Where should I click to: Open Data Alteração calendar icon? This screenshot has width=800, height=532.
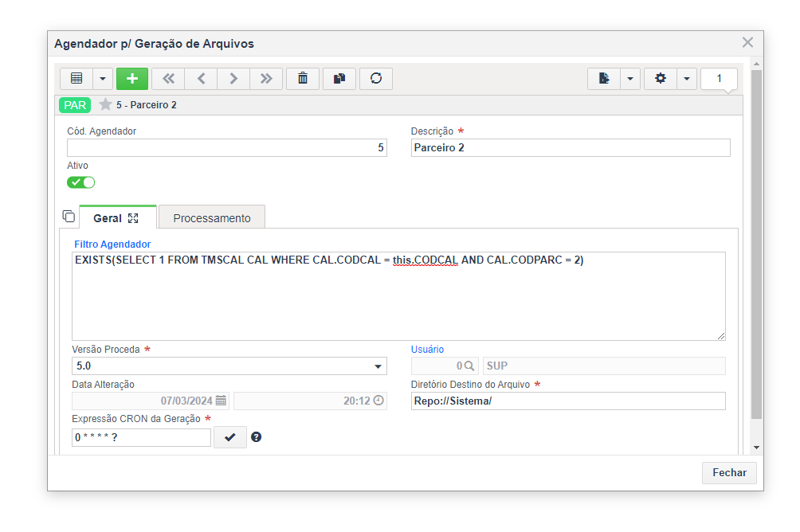click(x=221, y=401)
